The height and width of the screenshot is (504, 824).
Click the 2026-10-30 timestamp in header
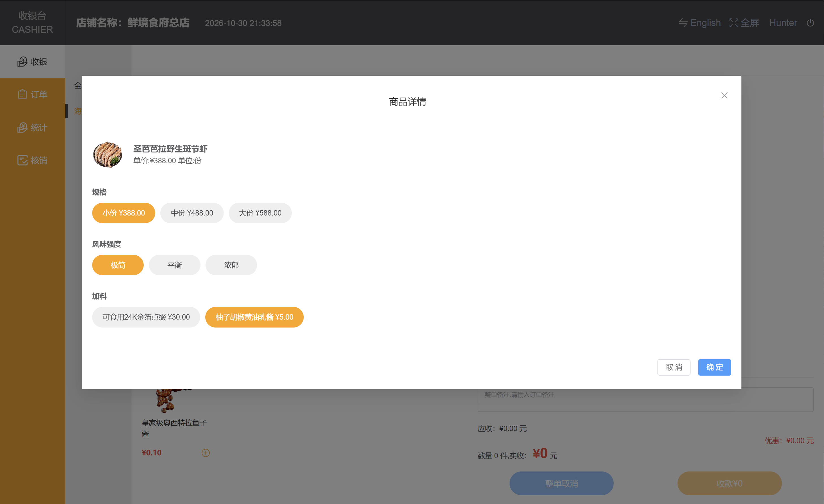tap(243, 23)
